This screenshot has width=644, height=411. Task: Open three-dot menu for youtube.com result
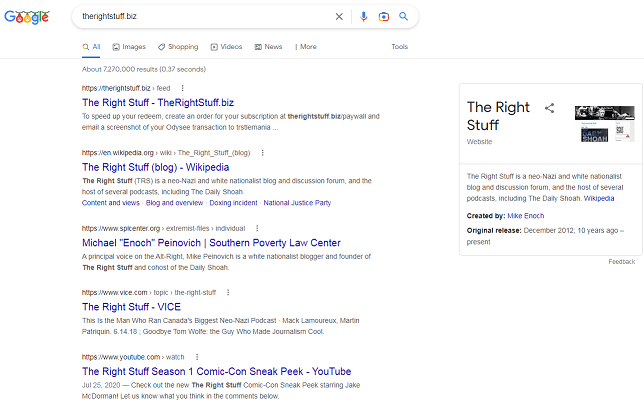[197, 357]
